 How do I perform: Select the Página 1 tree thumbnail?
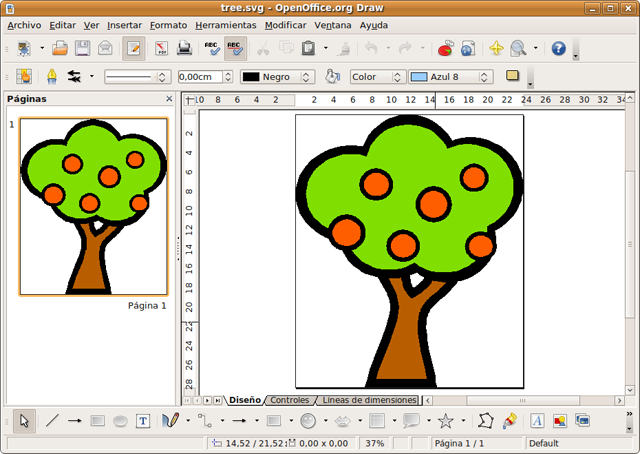coord(93,207)
